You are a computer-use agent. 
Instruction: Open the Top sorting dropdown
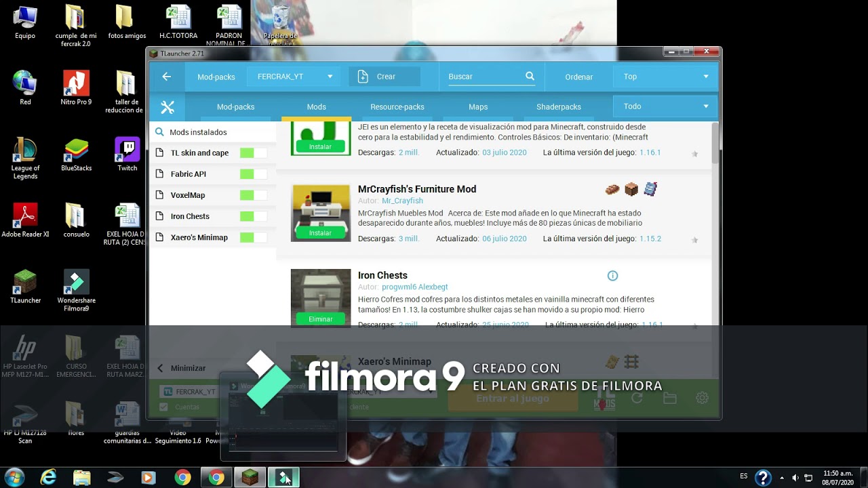pos(666,77)
